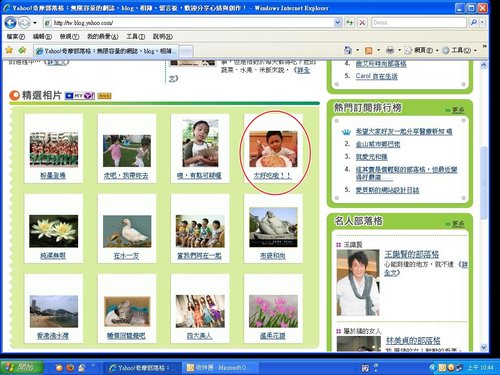The height and width of the screenshot is (375, 500).
Task: Click the MY Y! add badge next to 精選相片
Action: click(80, 96)
